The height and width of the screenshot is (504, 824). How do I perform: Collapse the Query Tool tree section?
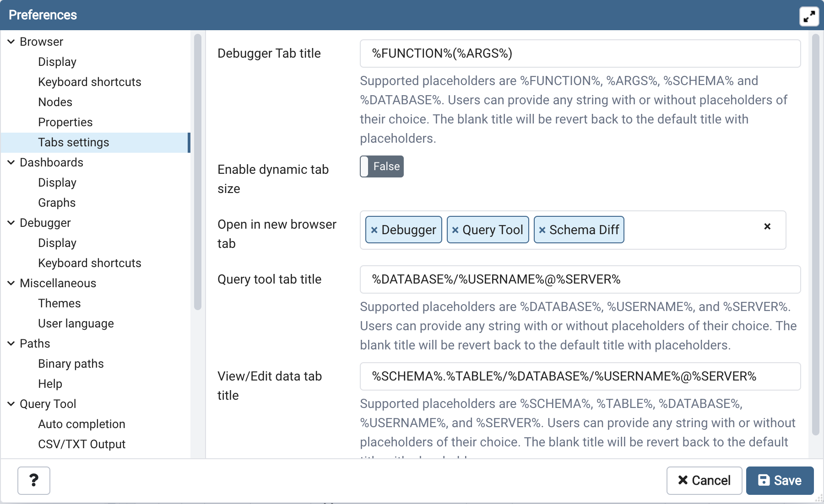pos(11,404)
